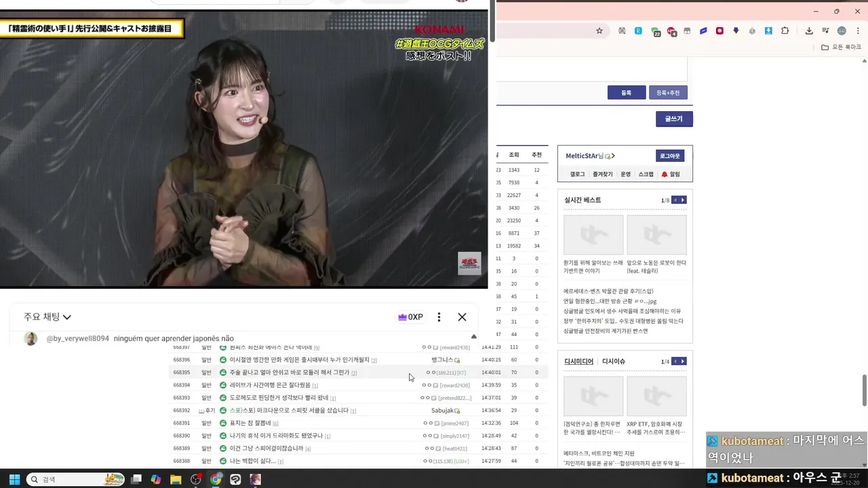Open the 갤로그 user menu link
This screenshot has height=488, width=868.
577,174
